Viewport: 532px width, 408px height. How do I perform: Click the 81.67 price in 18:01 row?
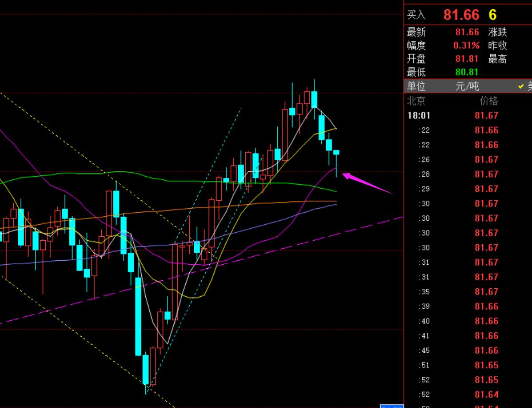pyautogui.click(x=487, y=116)
